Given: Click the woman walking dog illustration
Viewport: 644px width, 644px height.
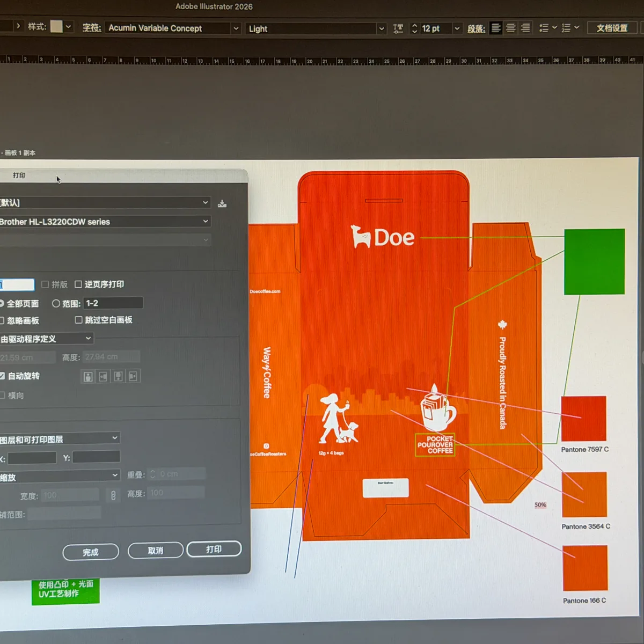Looking at the screenshot, I should click(x=338, y=419).
